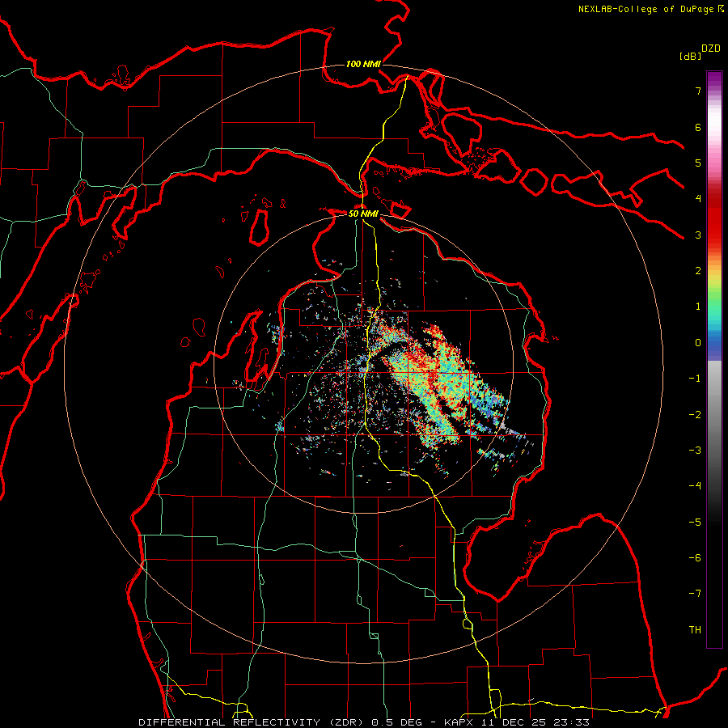Click the 100 NMI range ring label
Image resolution: width=728 pixels, height=728 pixels.
363,64
